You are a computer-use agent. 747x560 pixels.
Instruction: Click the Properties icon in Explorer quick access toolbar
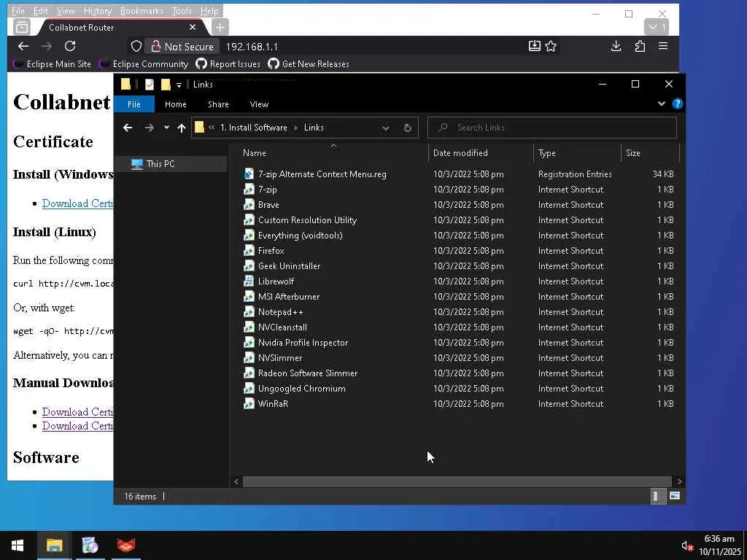(150, 85)
